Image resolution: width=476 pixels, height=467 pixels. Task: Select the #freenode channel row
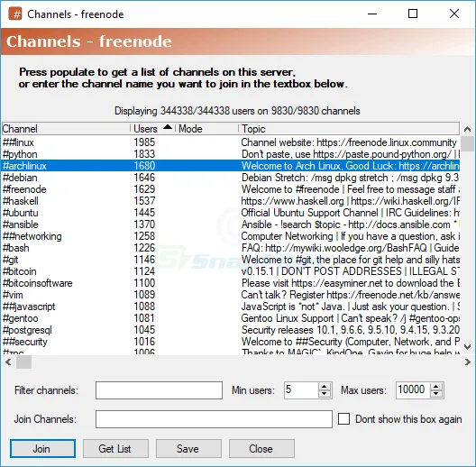[x=231, y=189]
